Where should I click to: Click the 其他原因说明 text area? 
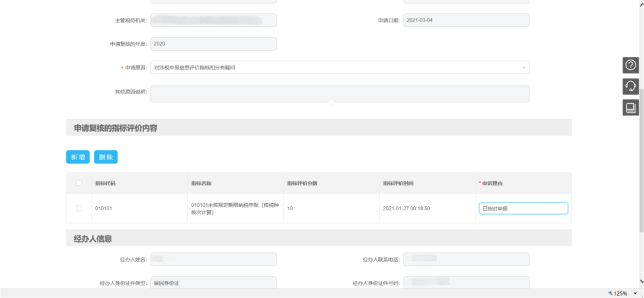[339, 93]
